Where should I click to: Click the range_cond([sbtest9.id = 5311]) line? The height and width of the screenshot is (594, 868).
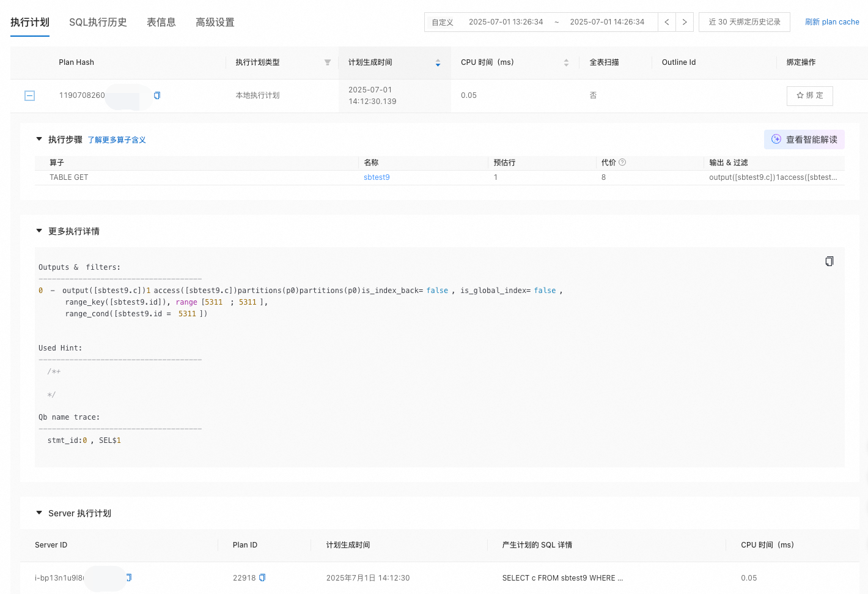(136, 314)
